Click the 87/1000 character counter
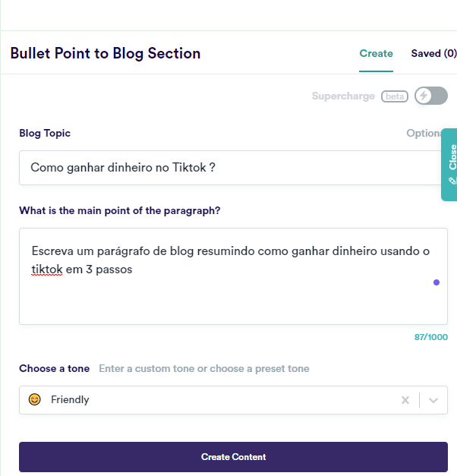The height and width of the screenshot is (476, 457). coord(430,336)
